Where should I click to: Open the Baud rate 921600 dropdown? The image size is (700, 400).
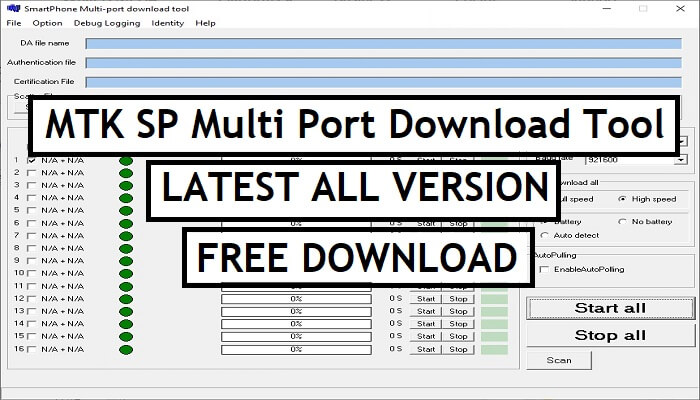coord(681,160)
